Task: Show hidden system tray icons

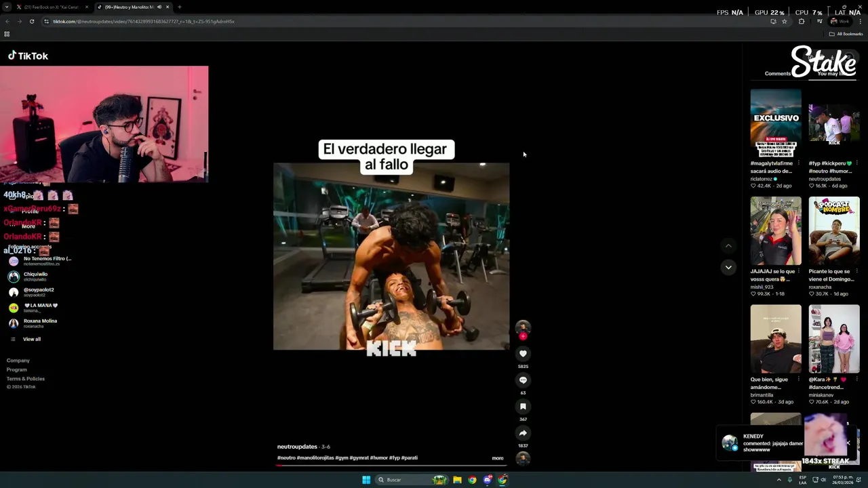Action: pos(778,480)
